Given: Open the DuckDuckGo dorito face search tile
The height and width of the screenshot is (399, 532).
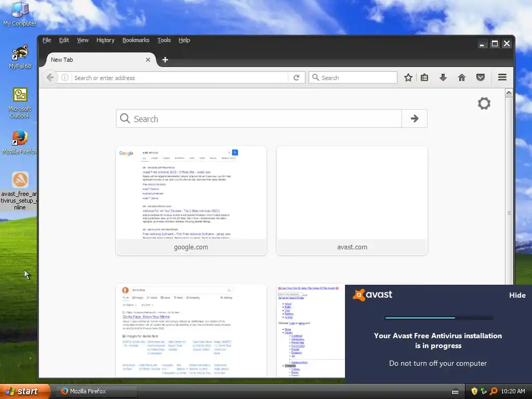Looking at the screenshot, I should tap(191, 331).
